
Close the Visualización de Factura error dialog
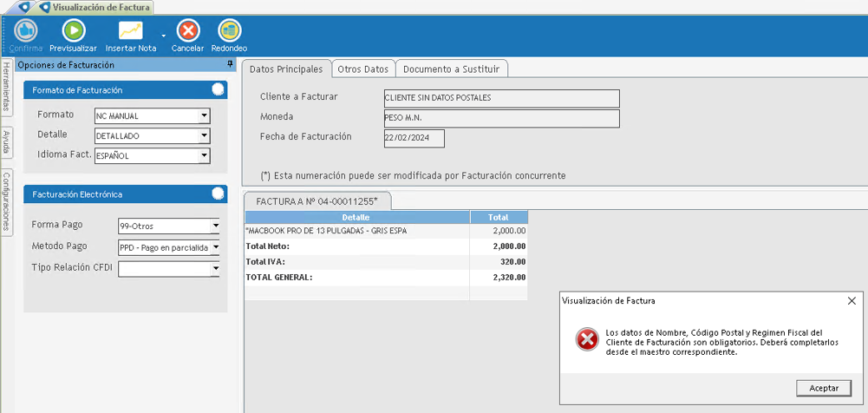pos(852,300)
